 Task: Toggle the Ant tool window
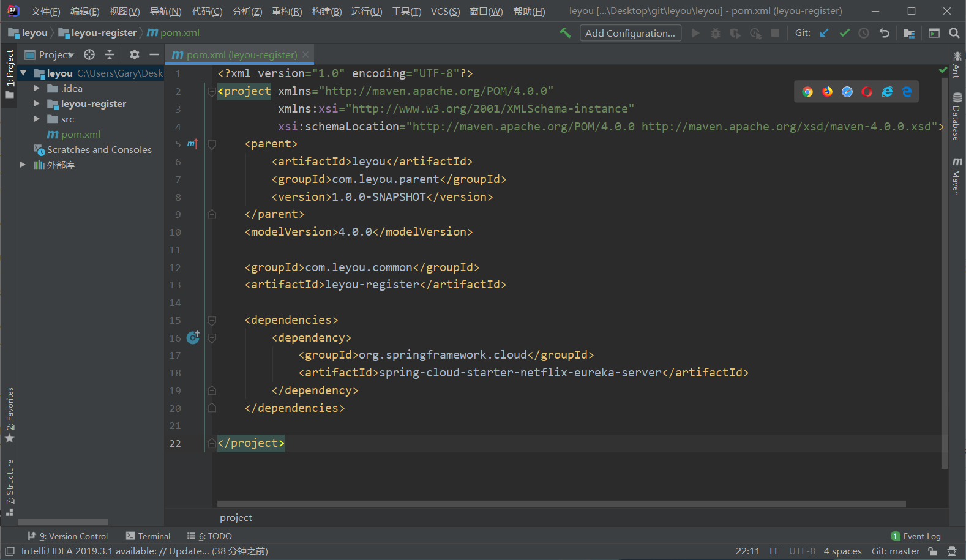(x=957, y=64)
